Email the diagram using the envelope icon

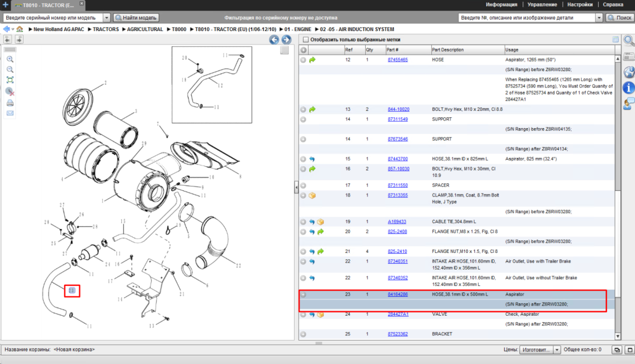coord(10,114)
